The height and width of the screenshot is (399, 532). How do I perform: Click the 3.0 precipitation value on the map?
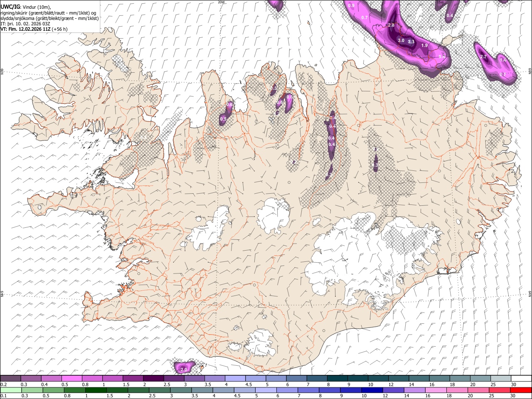[x=401, y=41]
